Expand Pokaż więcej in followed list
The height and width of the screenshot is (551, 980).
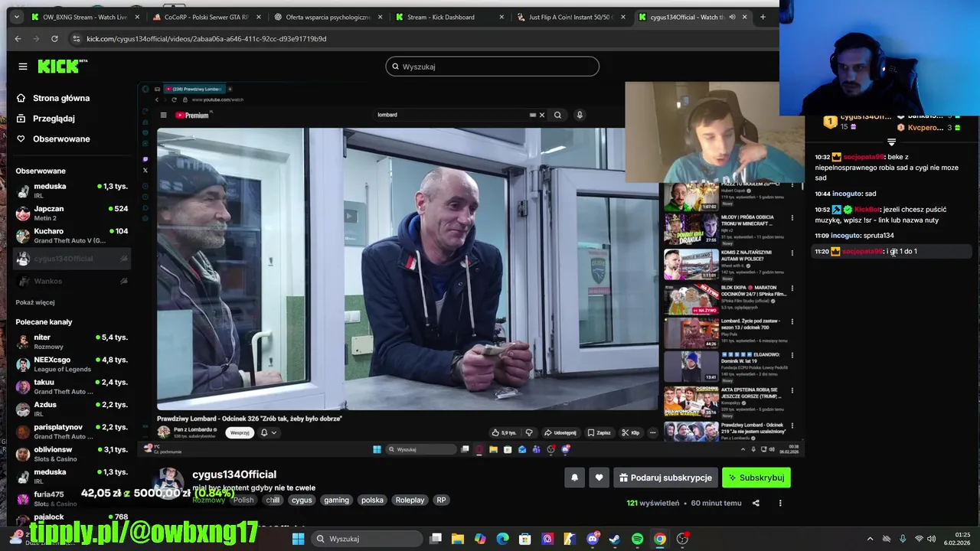(35, 302)
